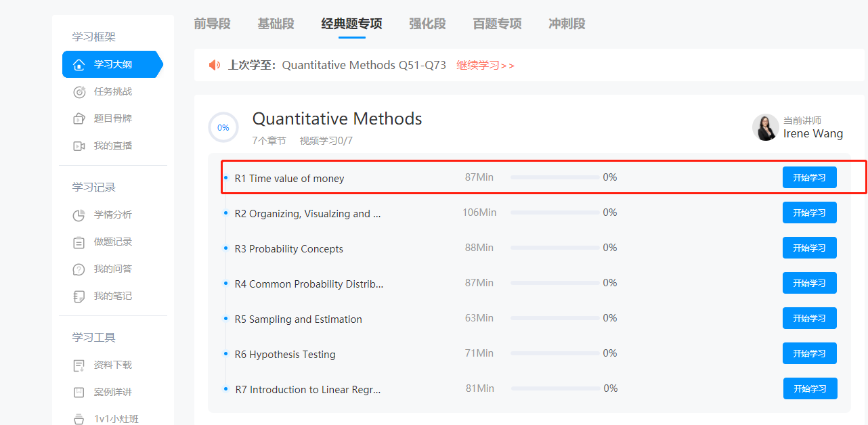Click the home icon beside 学习大纲
The height and width of the screenshot is (425, 868).
[x=79, y=65]
